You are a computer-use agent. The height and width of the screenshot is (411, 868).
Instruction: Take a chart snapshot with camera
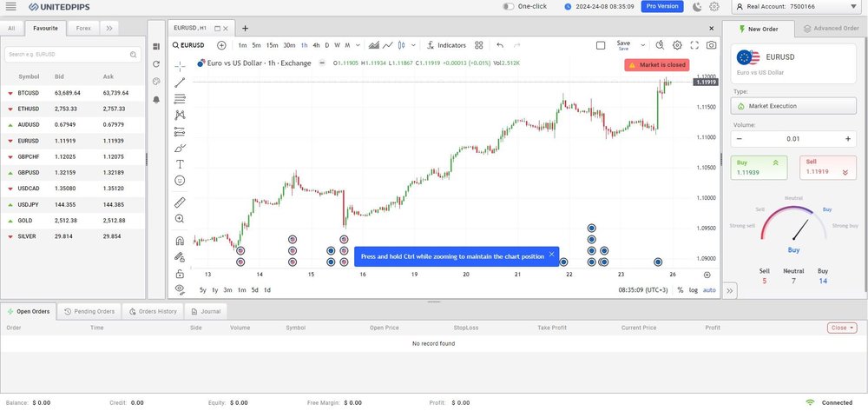[x=712, y=45]
